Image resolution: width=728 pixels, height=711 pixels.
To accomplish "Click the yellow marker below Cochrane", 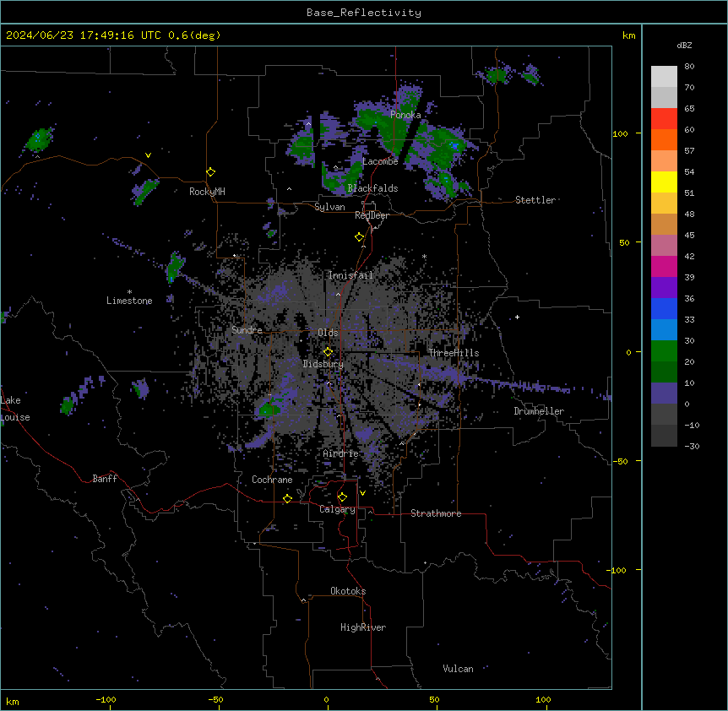I will (x=287, y=498).
